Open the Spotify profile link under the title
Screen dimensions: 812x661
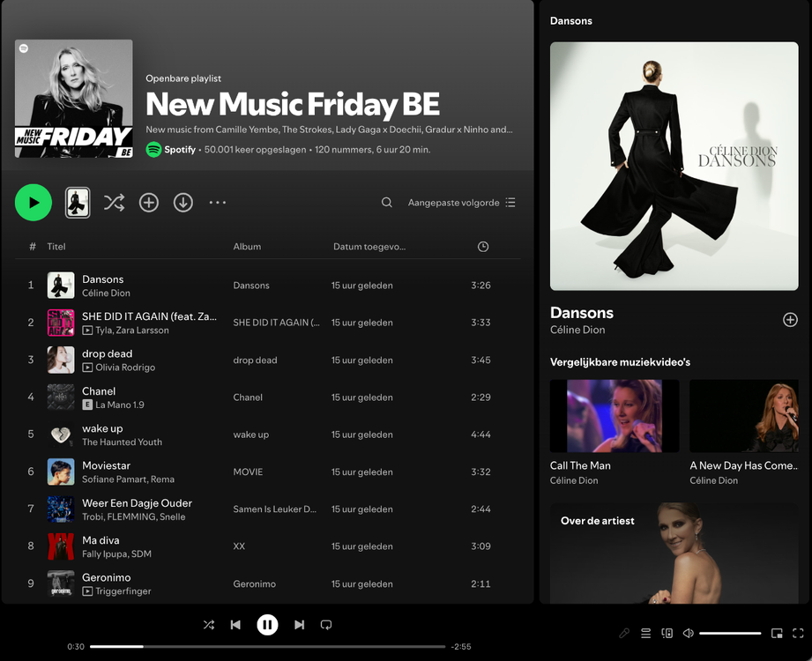point(179,150)
